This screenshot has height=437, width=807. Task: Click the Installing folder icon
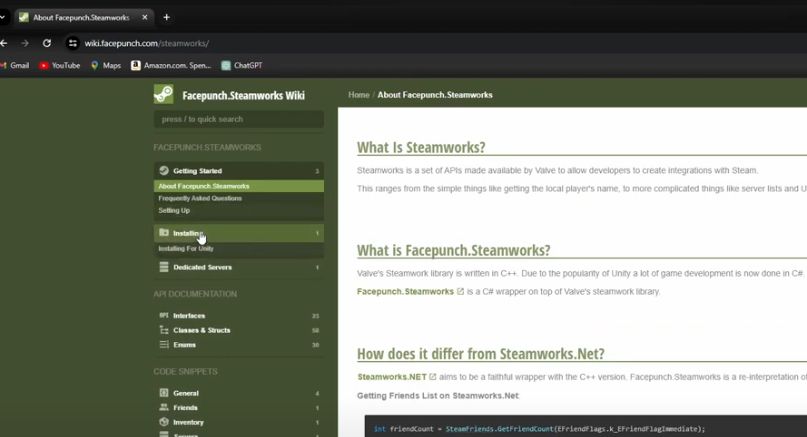[x=164, y=233]
